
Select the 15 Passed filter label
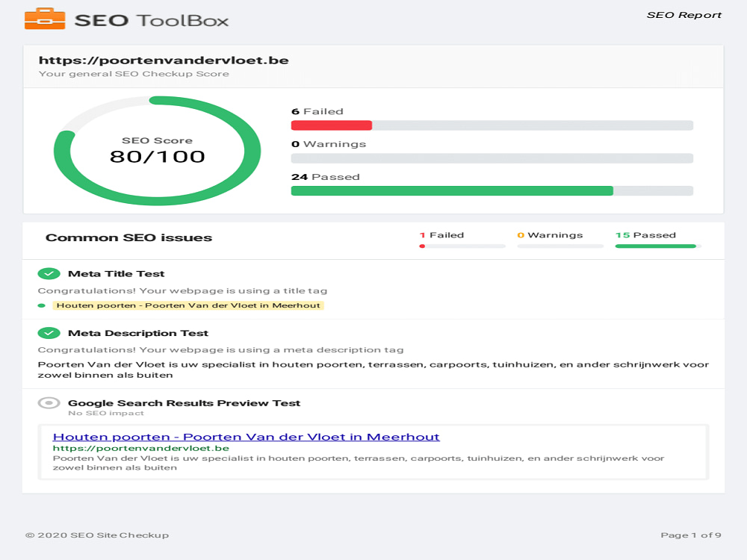(x=645, y=235)
